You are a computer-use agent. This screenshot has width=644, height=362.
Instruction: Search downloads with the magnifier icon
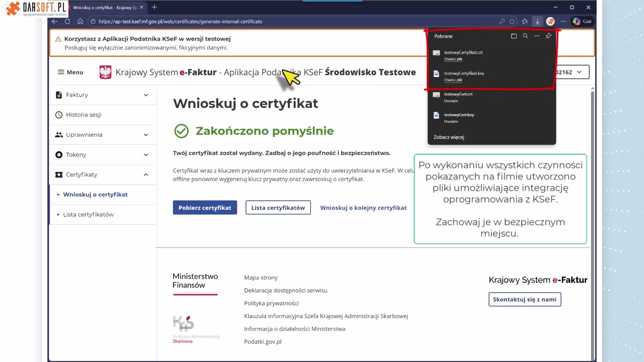tap(525, 36)
